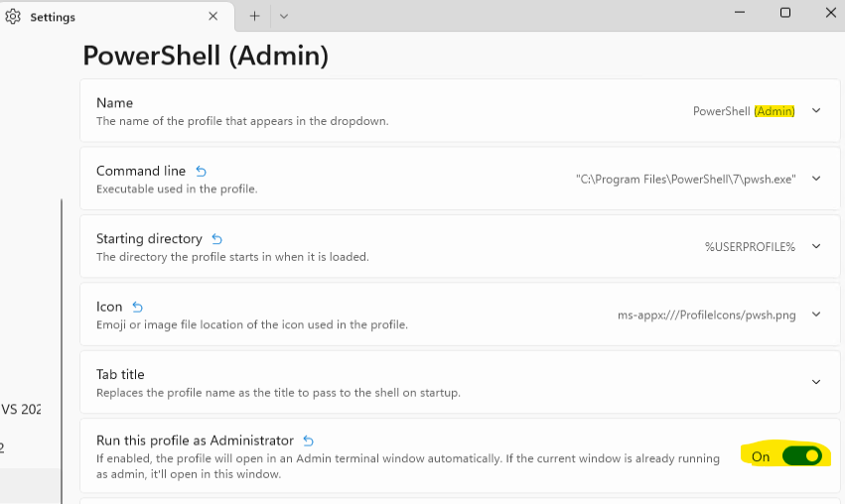845x504 pixels.
Task: Click the PowerShell (Admin) page heading
Action: pyautogui.click(x=206, y=56)
